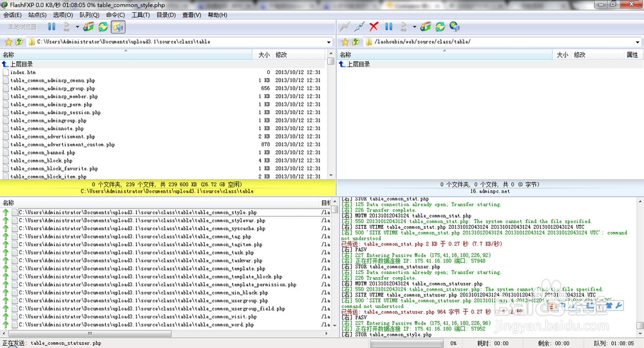
Task: Toggle the local browser switch icon
Action: coord(118,26)
